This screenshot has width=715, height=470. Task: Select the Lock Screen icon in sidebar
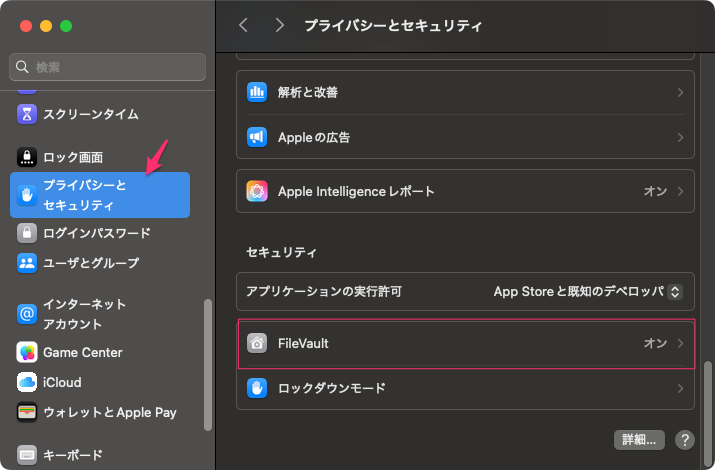27,157
